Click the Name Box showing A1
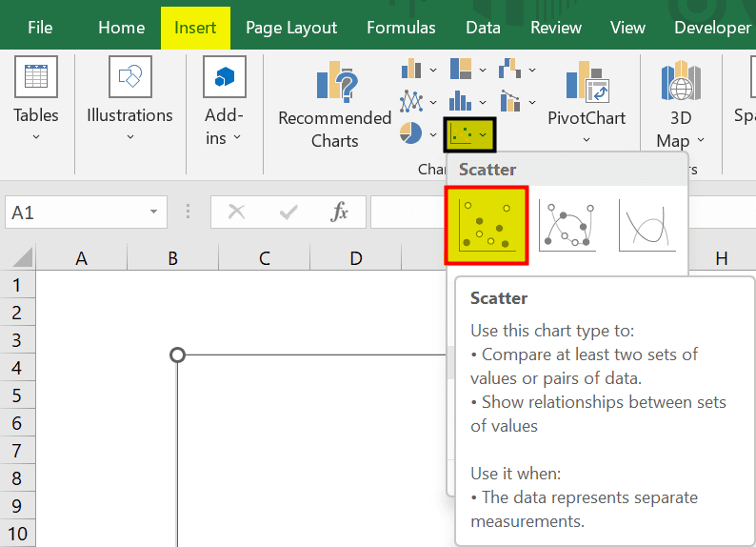The image size is (756, 547). pos(86,213)
